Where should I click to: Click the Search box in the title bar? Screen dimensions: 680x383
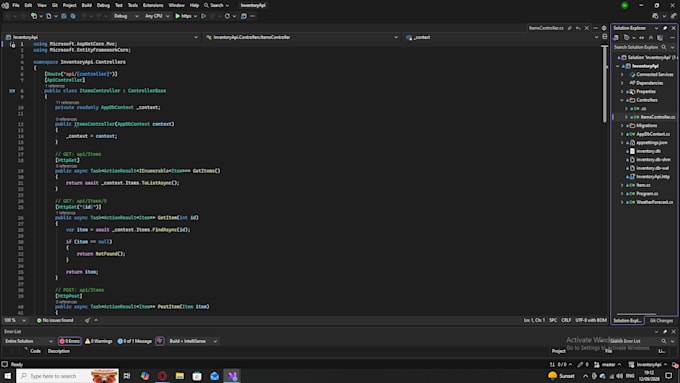(216, 5)
